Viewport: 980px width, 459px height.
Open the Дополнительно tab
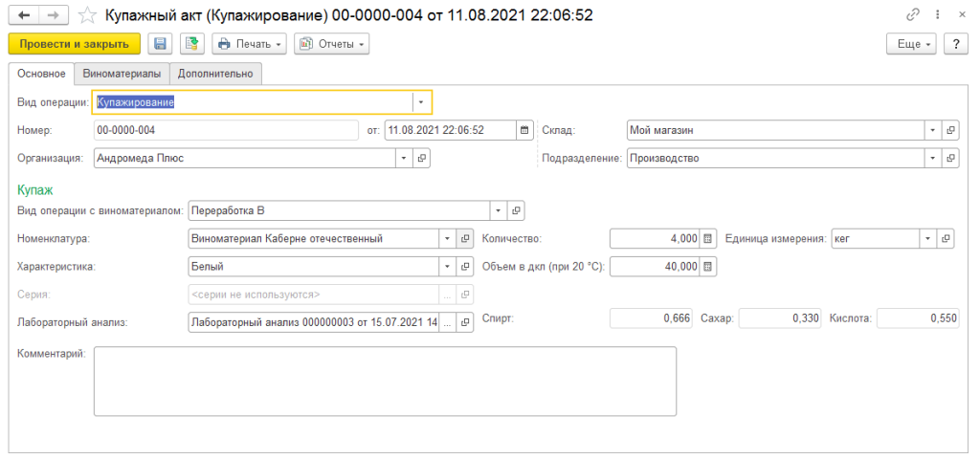click(215, 74)
